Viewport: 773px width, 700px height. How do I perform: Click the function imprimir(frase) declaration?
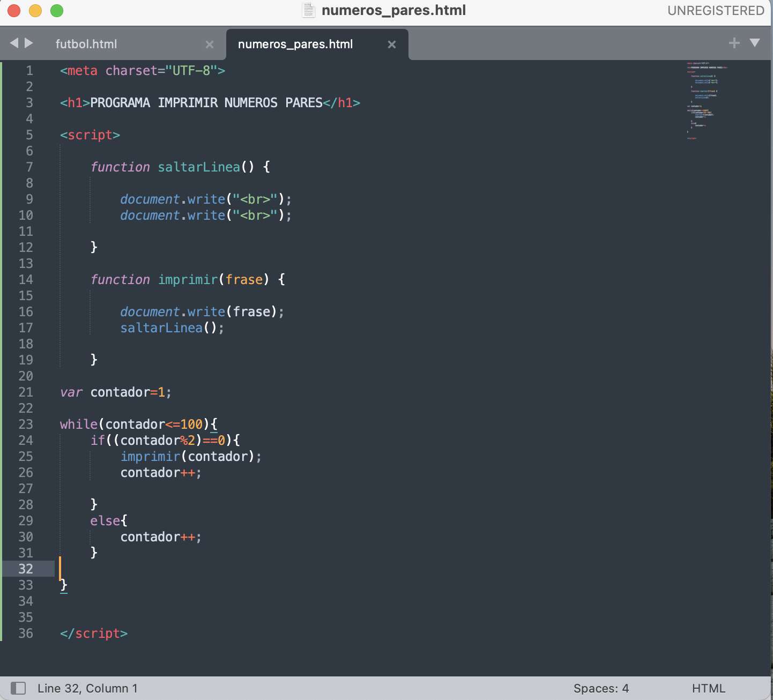point(188,280)
